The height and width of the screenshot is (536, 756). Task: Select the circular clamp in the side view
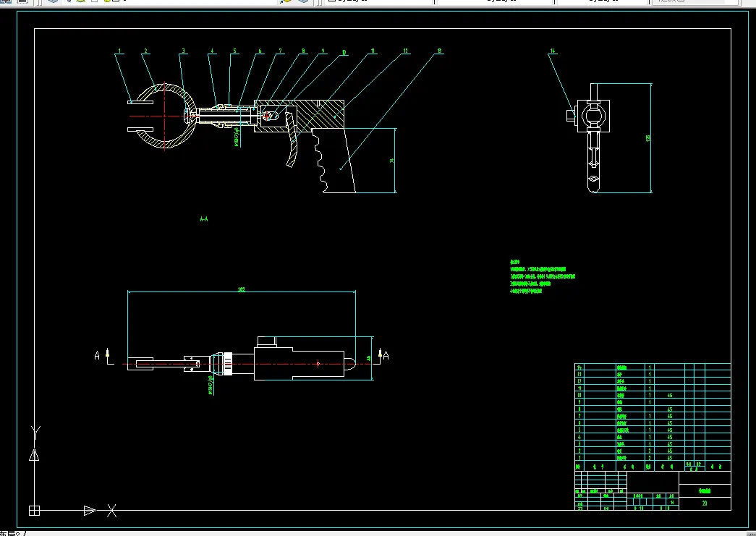(592, 116)
